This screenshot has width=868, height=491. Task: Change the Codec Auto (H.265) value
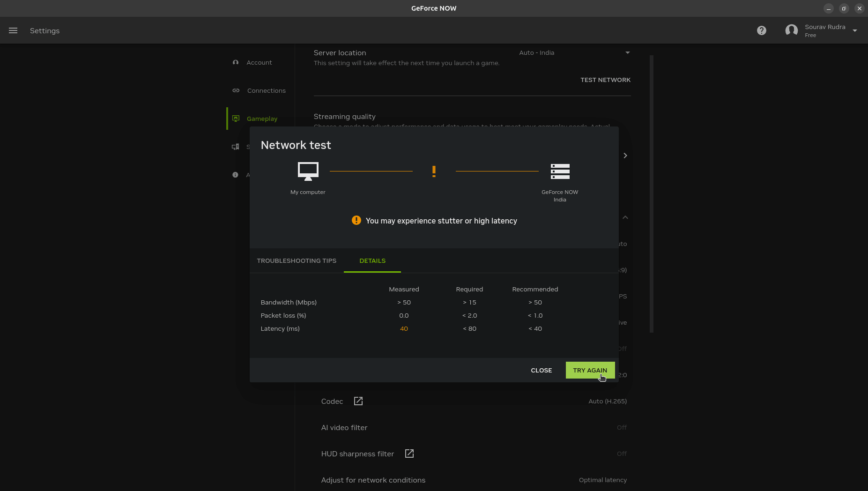pos(608,401)
